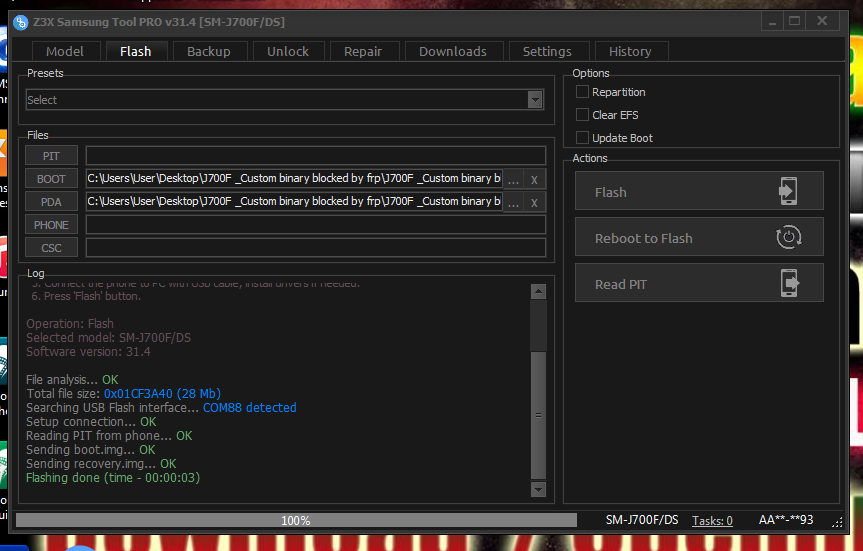The image size is (863, 551).
Task: Click the CSC file path field
Action: click(315, 248)
